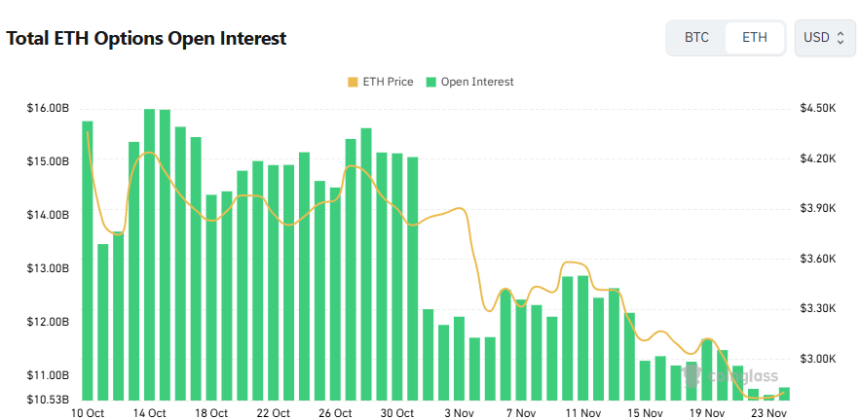Click the $10.53B left axis label
The width and height of the screenshot is (860, 419).
[48, 400]
